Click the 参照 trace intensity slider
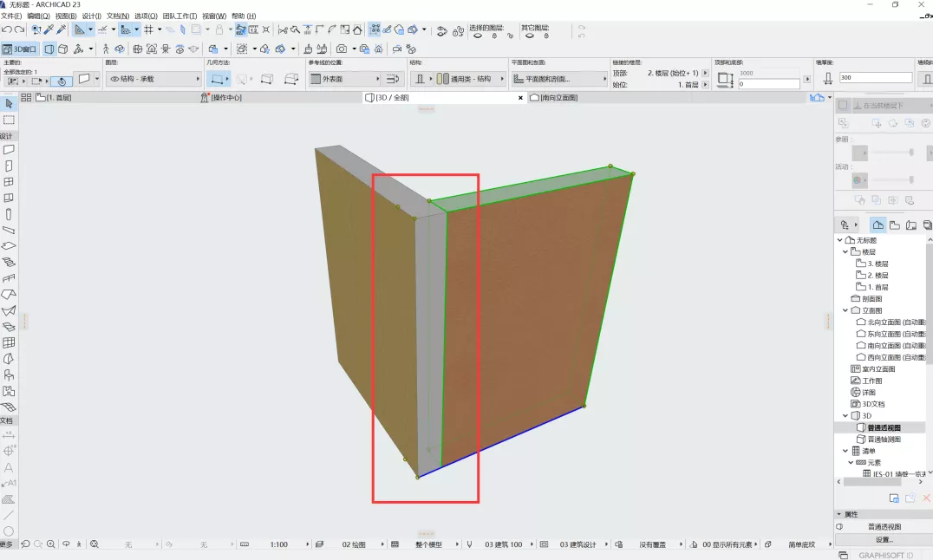This screenshot has height=560, width=933. click(892, 153)
